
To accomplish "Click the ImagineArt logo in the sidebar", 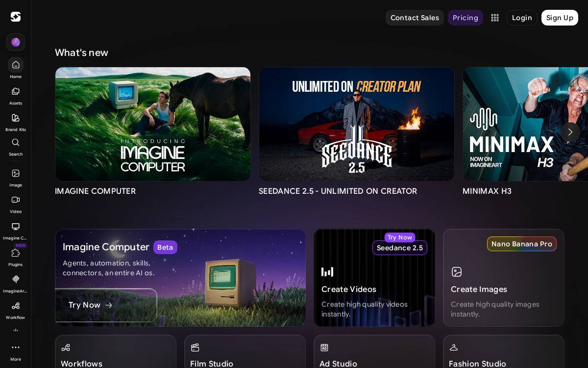I will 16,17.
